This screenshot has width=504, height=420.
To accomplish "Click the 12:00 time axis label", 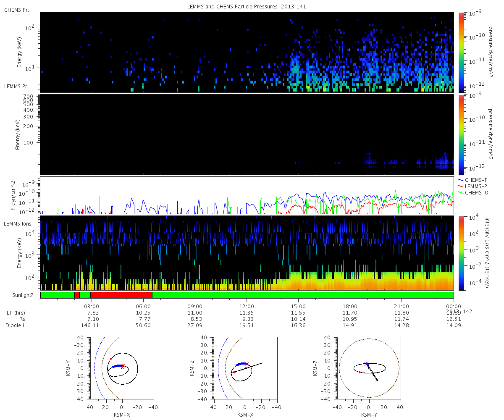I will [x=247, y=307].
